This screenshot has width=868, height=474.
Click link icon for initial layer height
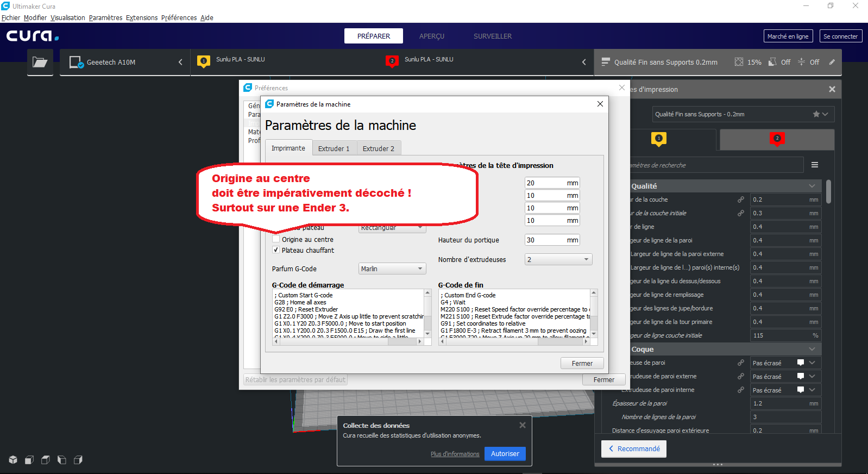point(740,213)
